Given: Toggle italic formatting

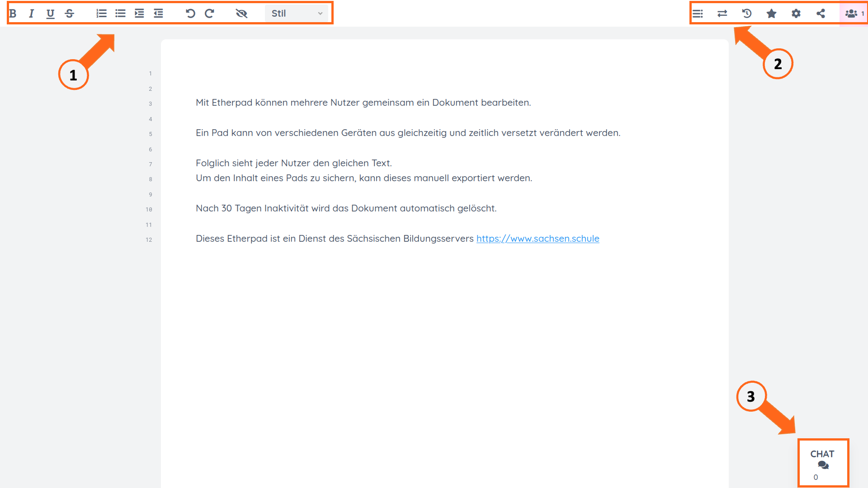Looking at the screenshot, I should coord(31,14).
